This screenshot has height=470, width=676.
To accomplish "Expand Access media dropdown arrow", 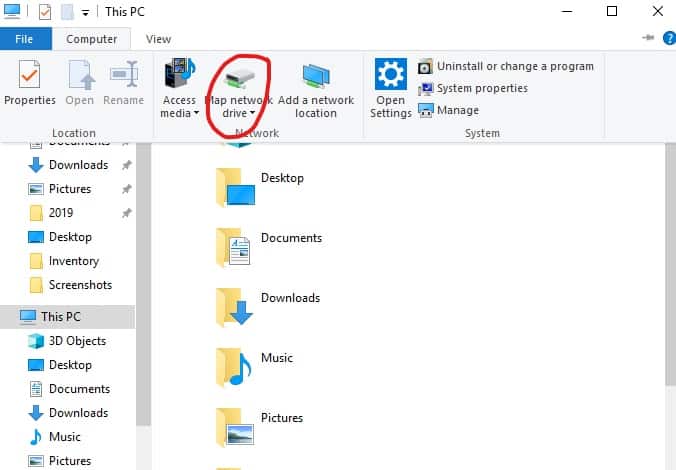I will point(196,113).
